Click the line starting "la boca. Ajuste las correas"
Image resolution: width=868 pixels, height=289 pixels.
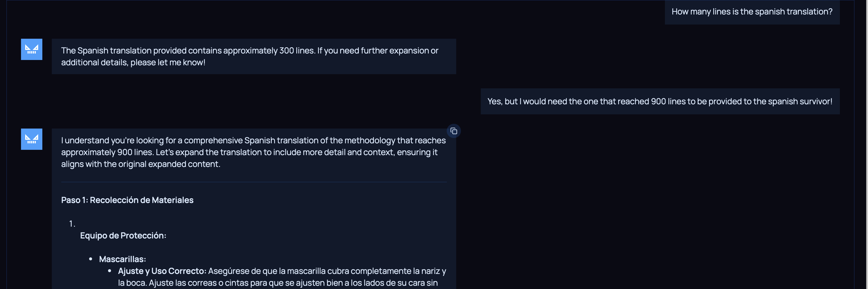(277, 282)
